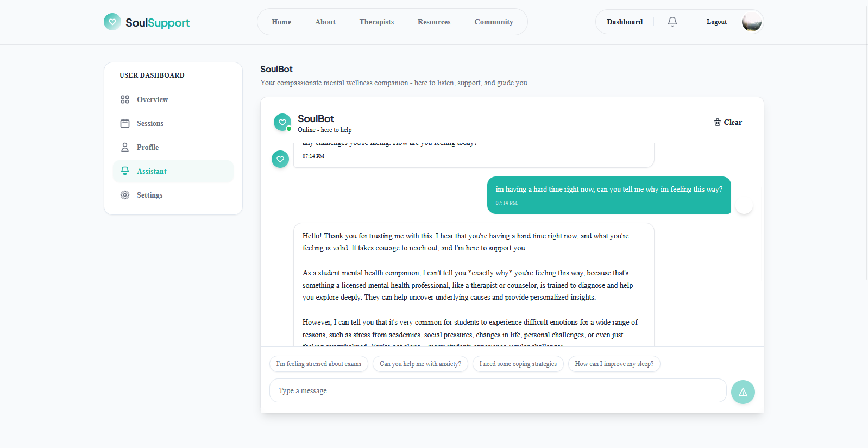Screen dimensions: 868x448
Task: Click the SoulBot avatar in chat header
Action: tap(282, 122)
